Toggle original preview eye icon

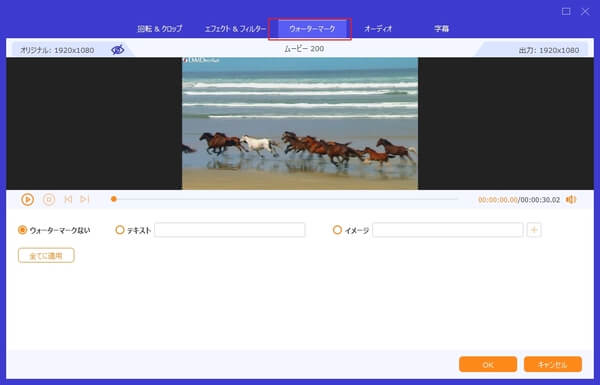coord(118,50)
